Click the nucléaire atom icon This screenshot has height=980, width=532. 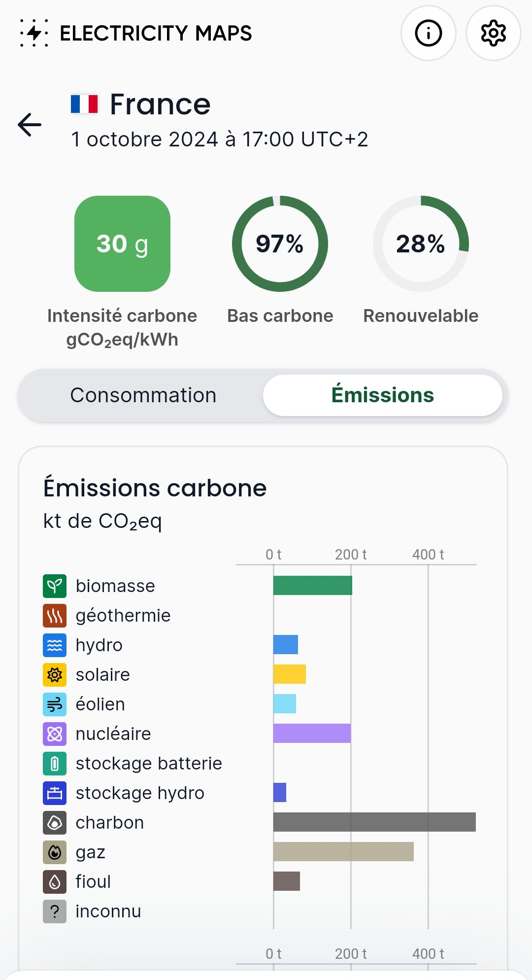(x=55, y=734)
